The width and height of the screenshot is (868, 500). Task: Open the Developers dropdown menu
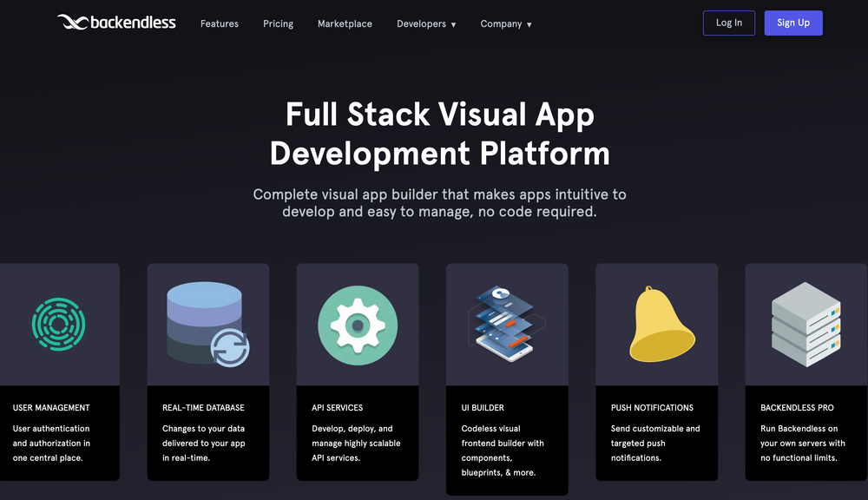426,23
